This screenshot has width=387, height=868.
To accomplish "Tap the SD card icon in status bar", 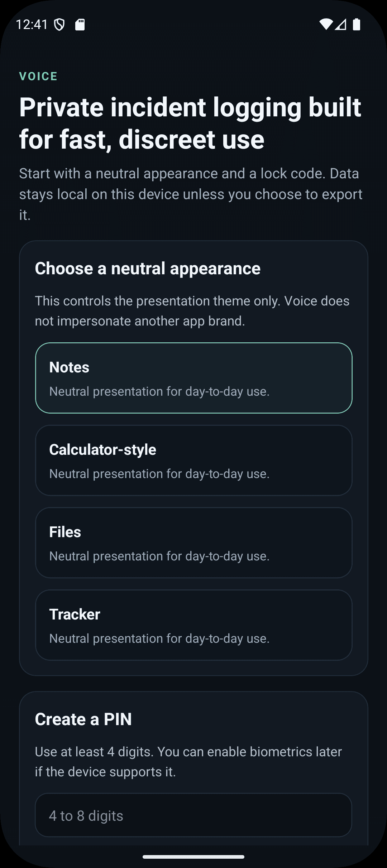I will [x=80, y=24].
